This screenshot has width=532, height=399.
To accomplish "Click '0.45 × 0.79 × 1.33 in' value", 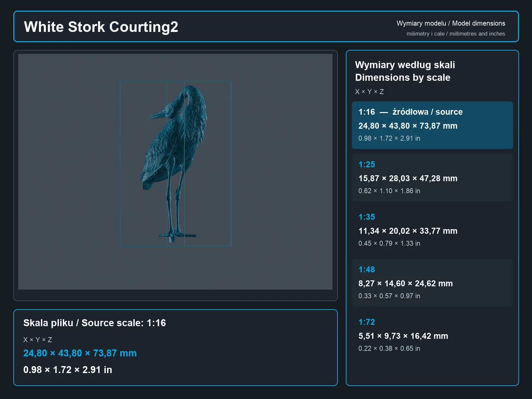I will click(x=389, y=243).
